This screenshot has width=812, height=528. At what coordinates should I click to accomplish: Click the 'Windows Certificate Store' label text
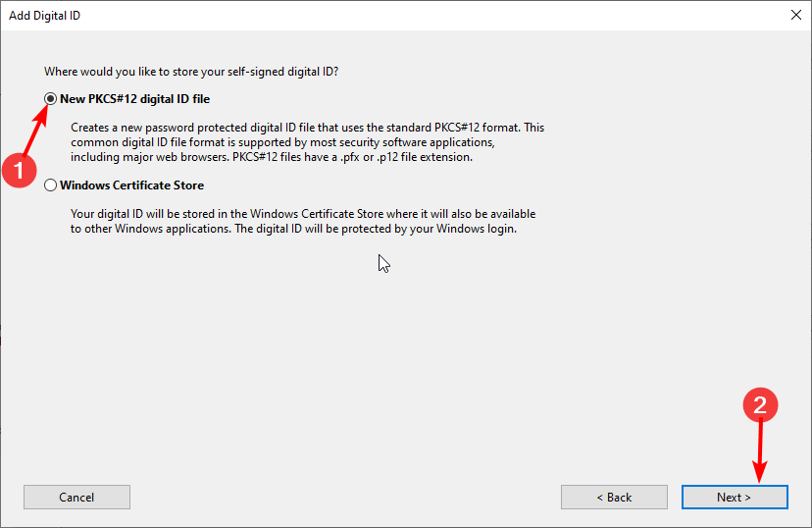132,185
